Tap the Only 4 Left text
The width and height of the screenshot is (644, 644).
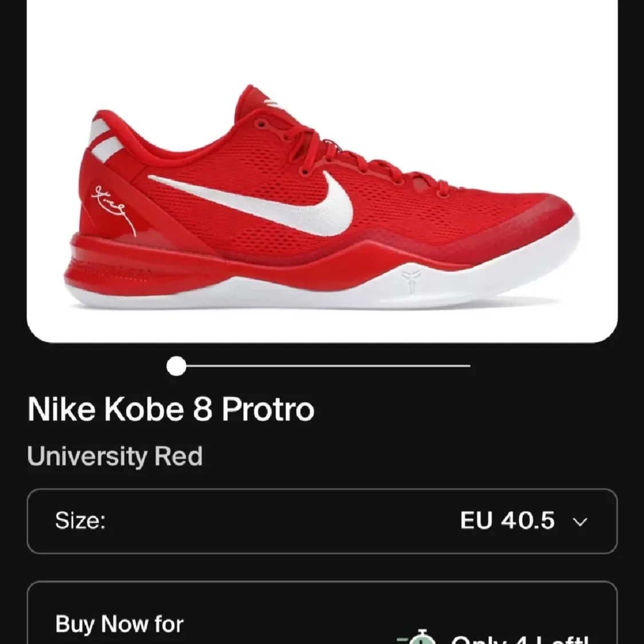521,639
